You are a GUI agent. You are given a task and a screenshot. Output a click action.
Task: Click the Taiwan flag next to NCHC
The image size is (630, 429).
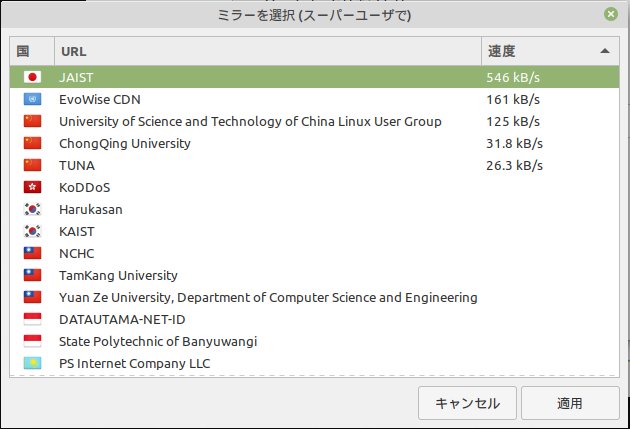(32, 253)
